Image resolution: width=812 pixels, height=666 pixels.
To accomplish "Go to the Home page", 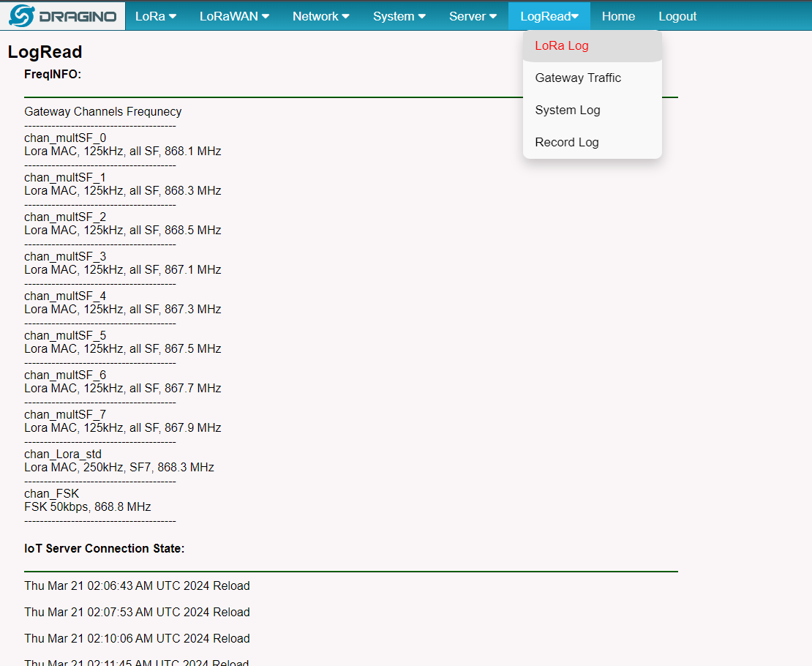I will [618, 16].
